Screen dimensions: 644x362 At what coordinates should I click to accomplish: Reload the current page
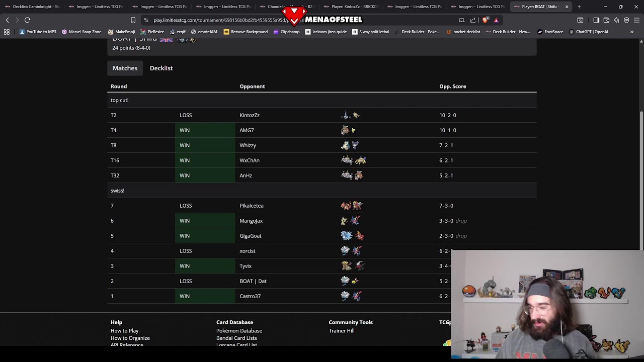tap(27, 20)
